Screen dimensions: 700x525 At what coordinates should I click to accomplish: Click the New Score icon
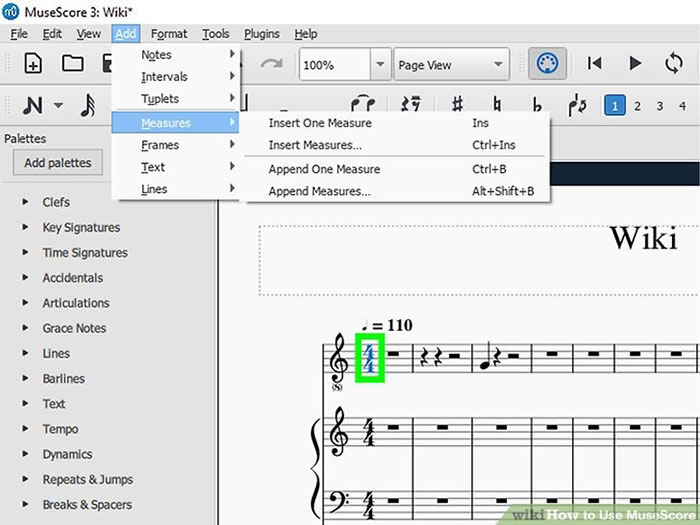[33, 64]
